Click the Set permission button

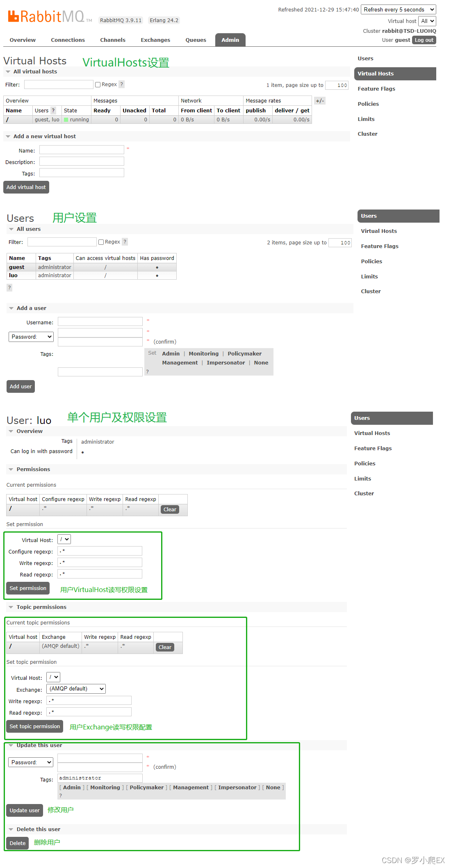(x=28, y=588)
